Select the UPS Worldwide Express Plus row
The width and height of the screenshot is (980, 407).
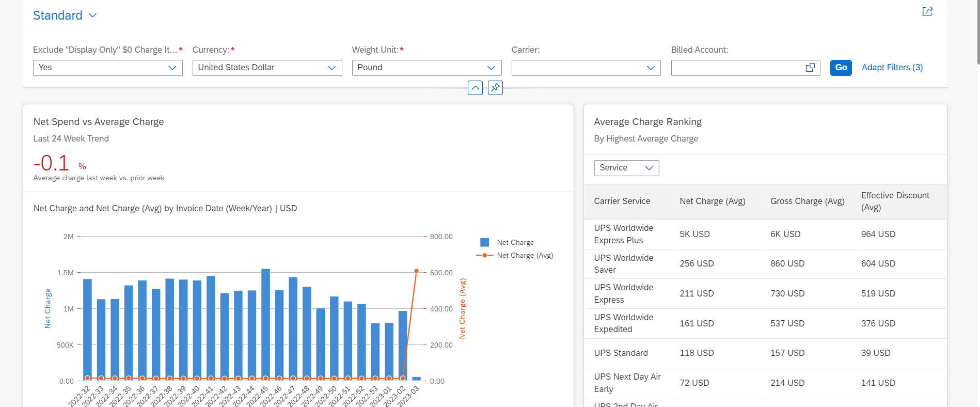(x=766, y=234)
